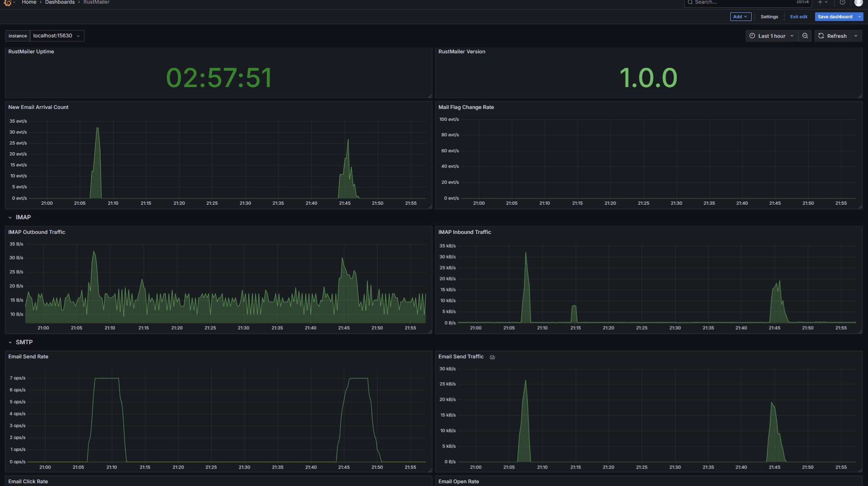
Task: Click the 100 evt/s axis label
Action: tap(449, 119)
